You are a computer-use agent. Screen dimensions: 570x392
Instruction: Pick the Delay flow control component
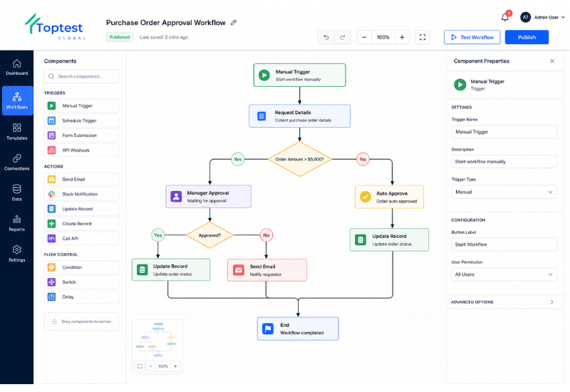tap(81, 297)
